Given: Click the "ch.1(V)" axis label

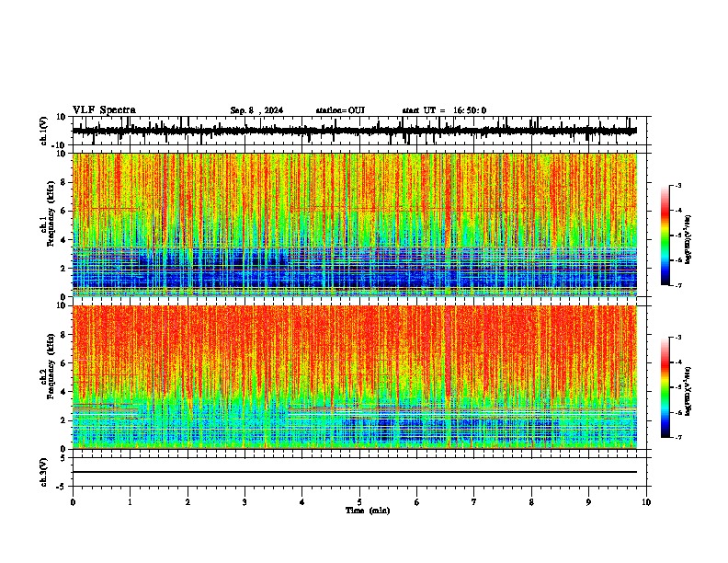Looking at the screenshot, I should point(44,131).
